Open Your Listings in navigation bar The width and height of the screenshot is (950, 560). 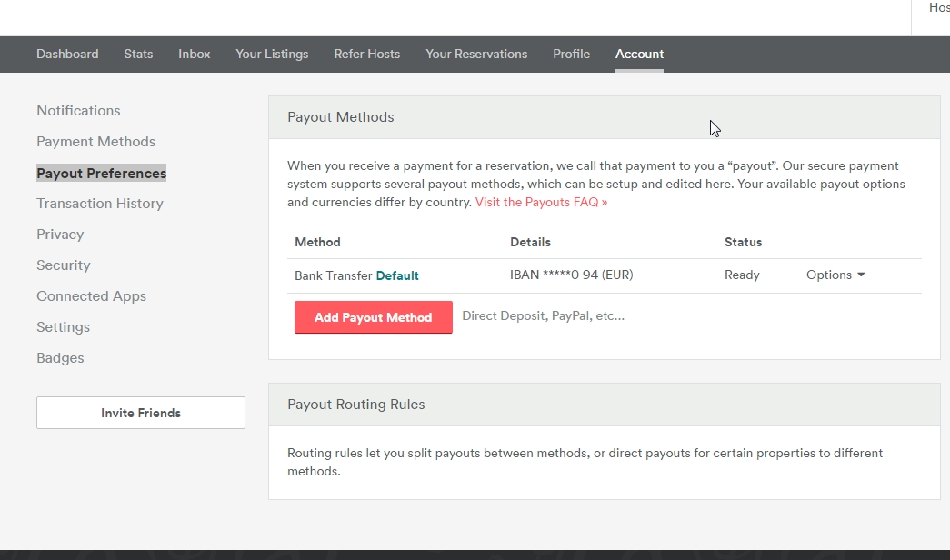point(272,55)
